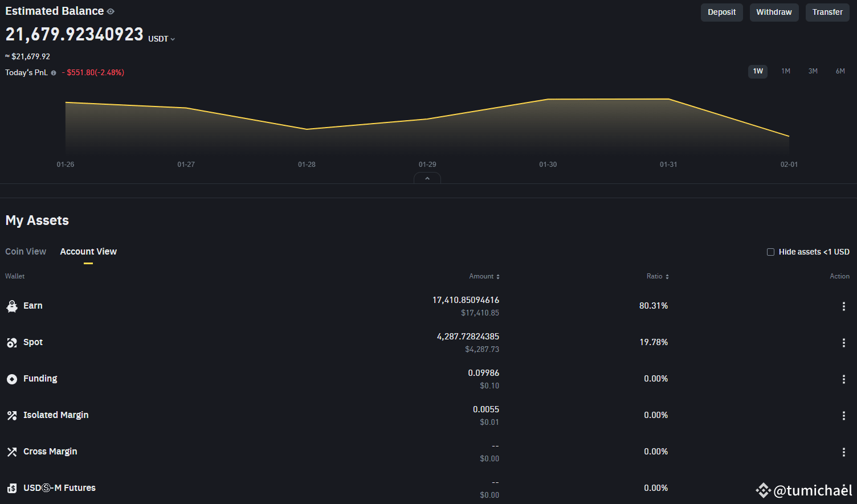Open Today's PnL info icon
This screenshot has height=504, width=857.
[54, 73]
